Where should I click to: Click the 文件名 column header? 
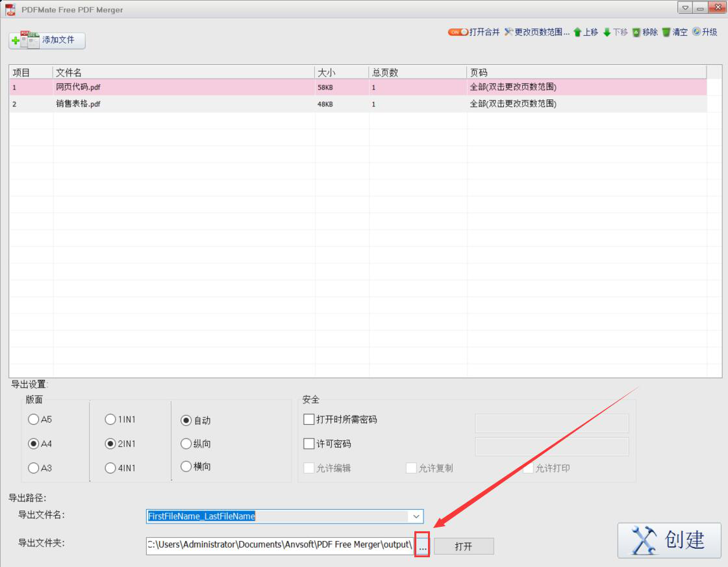[x=184, y=73]
